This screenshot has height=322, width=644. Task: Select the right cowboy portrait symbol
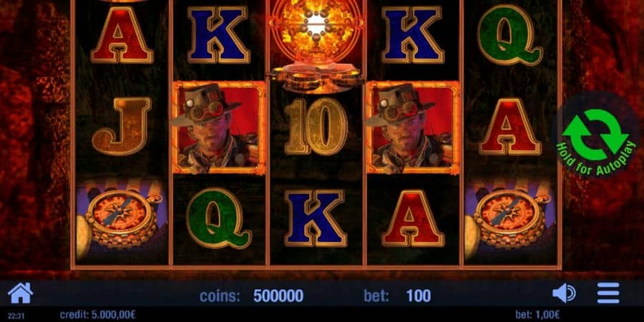point(412,128)
